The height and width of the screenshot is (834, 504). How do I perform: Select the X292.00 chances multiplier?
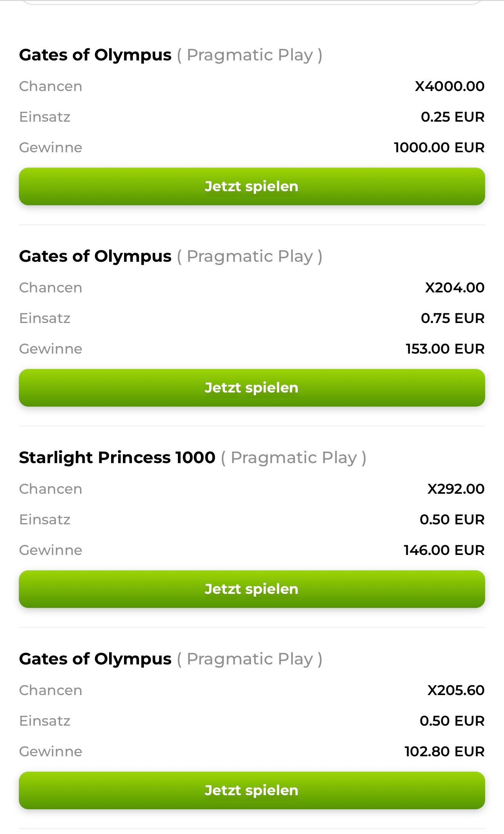click(x=456, y=489)
